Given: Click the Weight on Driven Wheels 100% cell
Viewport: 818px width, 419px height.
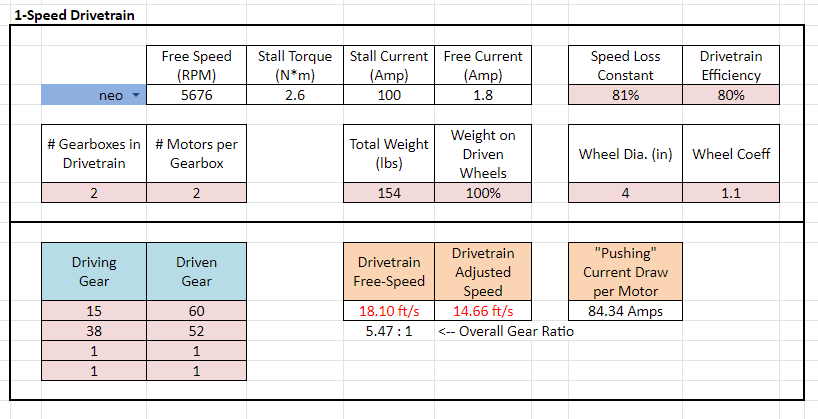Looking at the screenshot, I should pyautogui.click(x=483, y=193).
